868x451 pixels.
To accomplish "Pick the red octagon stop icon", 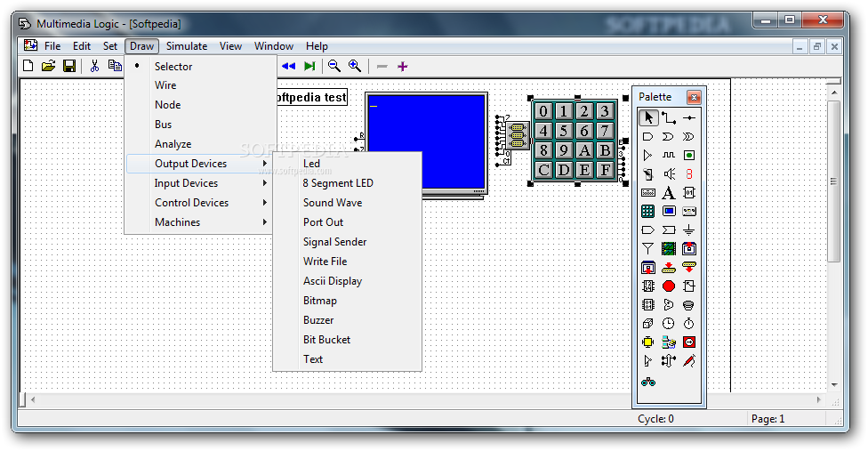I will pos(669,286).
